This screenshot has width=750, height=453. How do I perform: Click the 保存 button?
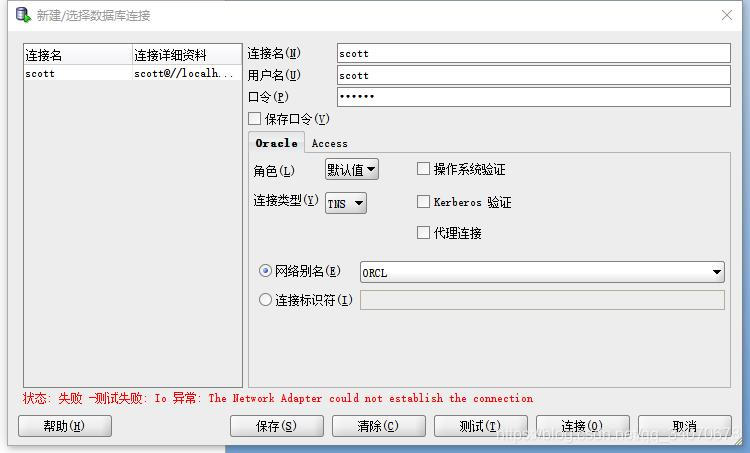pos(276,426)
